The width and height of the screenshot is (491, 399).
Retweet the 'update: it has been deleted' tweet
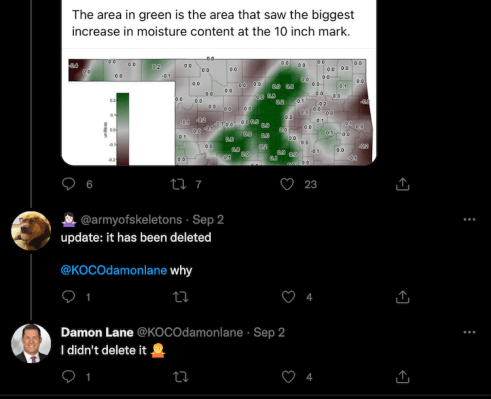coord(181,296)
